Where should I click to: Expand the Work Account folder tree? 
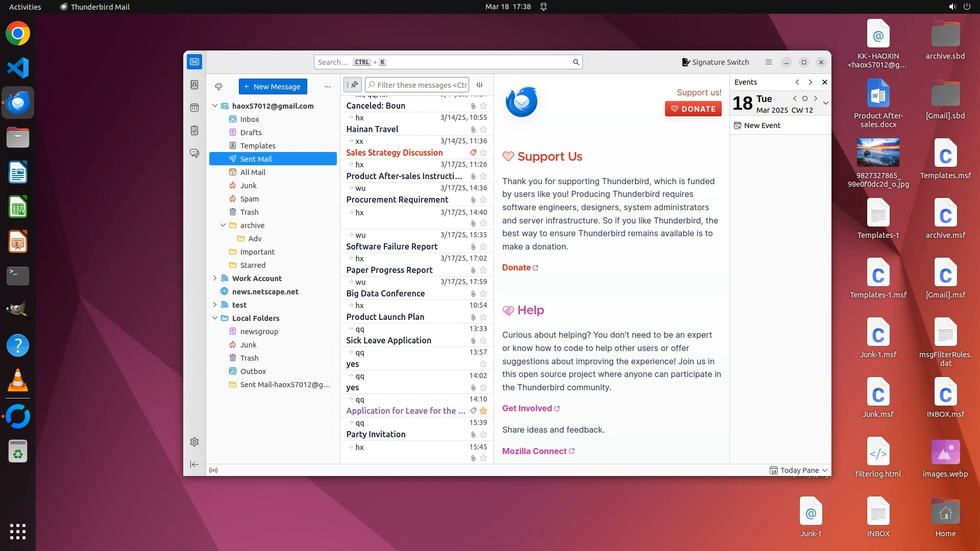[x=215, y=279]
